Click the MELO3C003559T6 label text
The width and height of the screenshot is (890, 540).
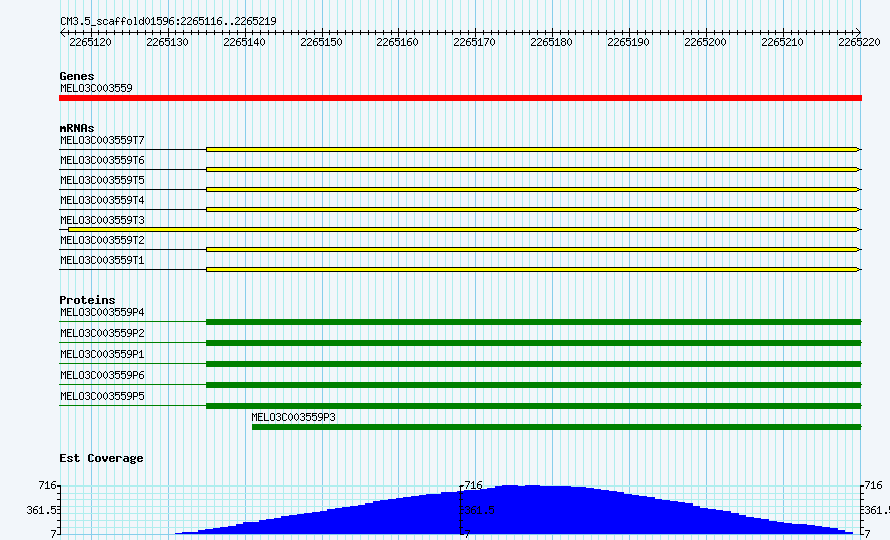[102, 160]
